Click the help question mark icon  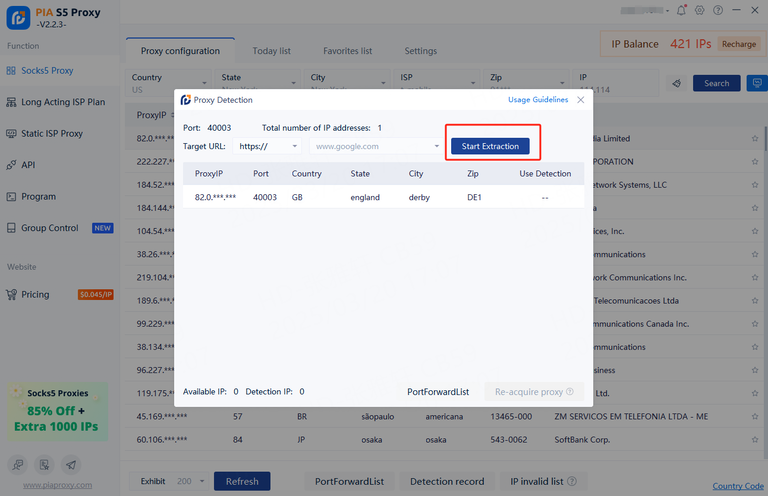click(716, 11)
